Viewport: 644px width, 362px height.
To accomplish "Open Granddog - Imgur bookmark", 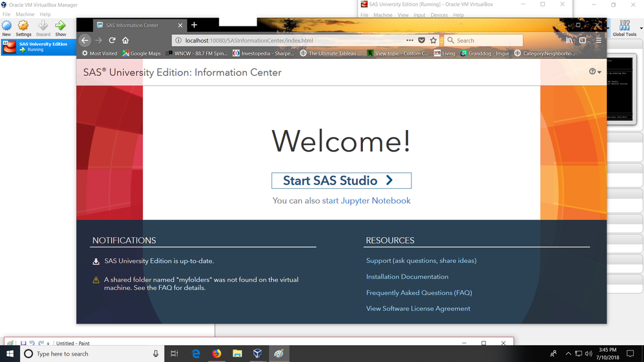I will 485,53.
